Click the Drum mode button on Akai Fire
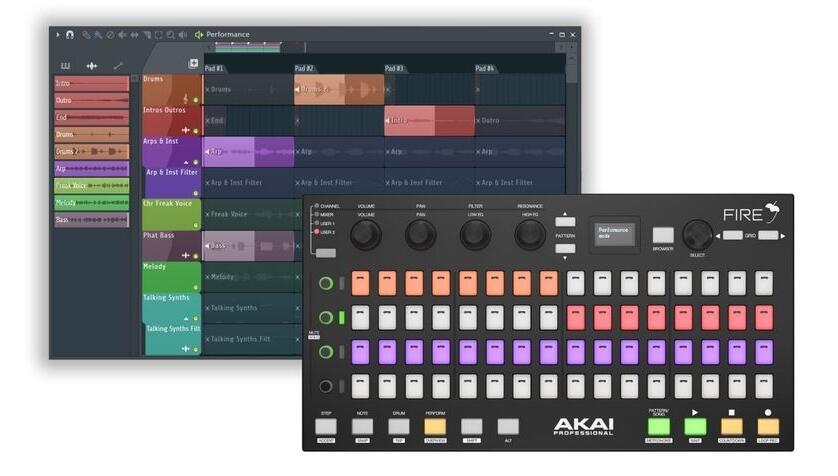The width and height of the screenshot is (838, 476). (399, 426)
